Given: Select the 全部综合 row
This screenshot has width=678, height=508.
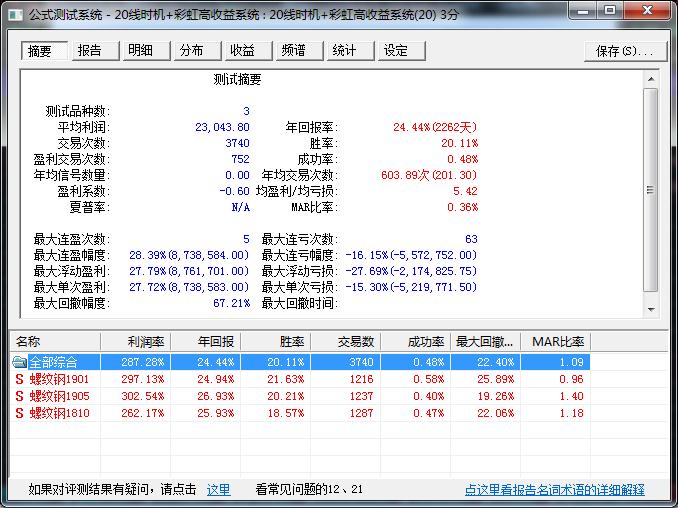Looking at the screenshot, I should pyautogui.click(x=301, y=361).
